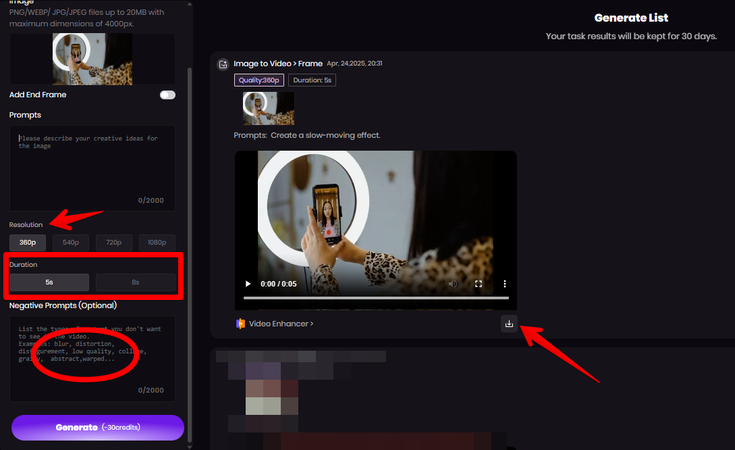Click the 0:00 / 0:05 time display
735x450 pixels.
[x=278, y=284]
